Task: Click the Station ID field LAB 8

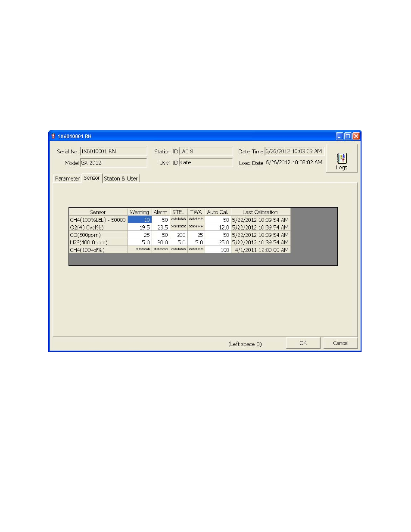Action: (x=205, y=151)
